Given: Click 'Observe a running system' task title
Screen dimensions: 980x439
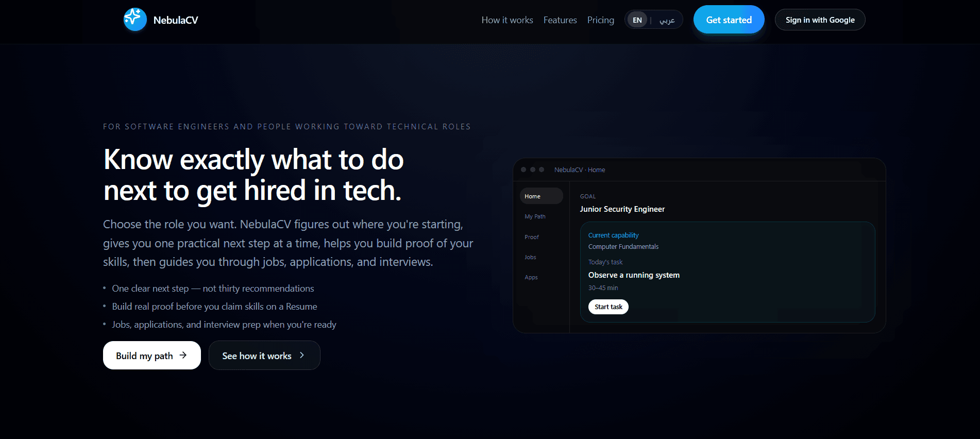Looking at the screenshot, I should point(634,275).
